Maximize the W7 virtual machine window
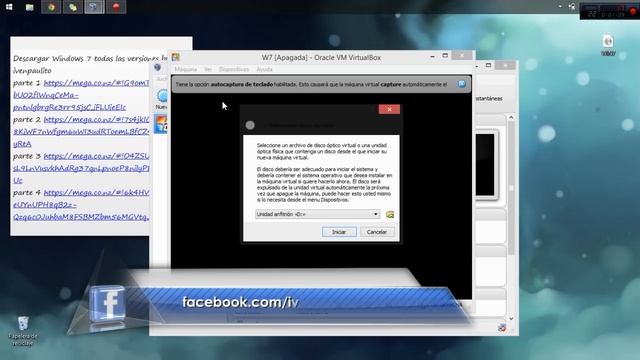The height and width of the screenshot is (360, 640). 445,56
